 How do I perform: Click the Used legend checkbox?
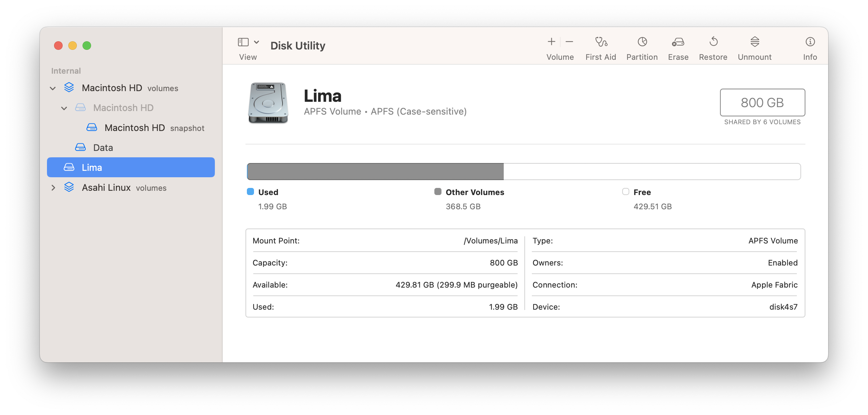(x=250, y=192)
